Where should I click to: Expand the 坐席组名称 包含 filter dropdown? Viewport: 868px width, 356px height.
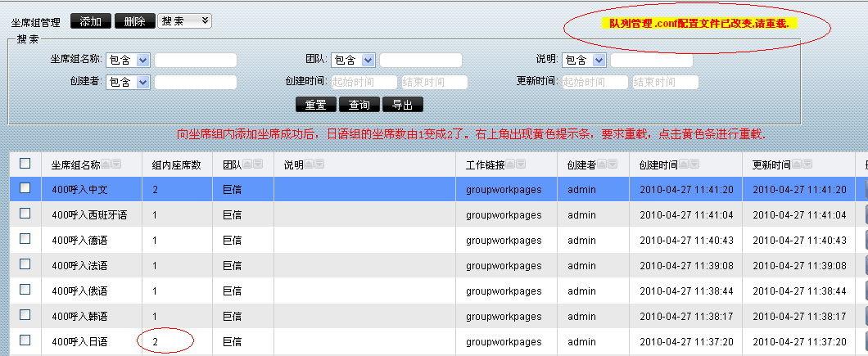pos(129,60)
